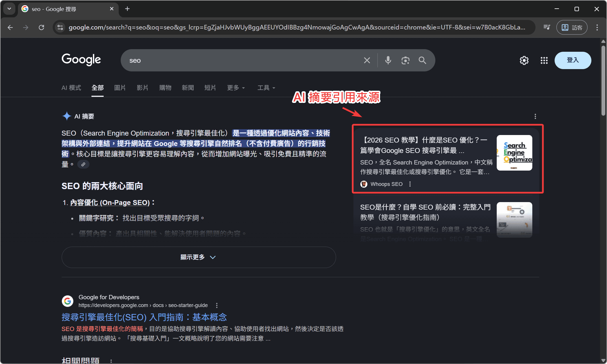Click the search magnifier icon

tap(422, 60)
